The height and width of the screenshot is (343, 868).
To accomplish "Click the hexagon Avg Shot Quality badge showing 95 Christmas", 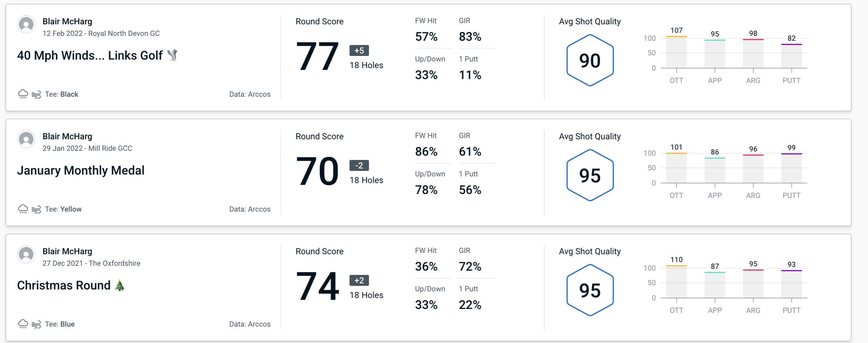I will (x=588, y=290).
